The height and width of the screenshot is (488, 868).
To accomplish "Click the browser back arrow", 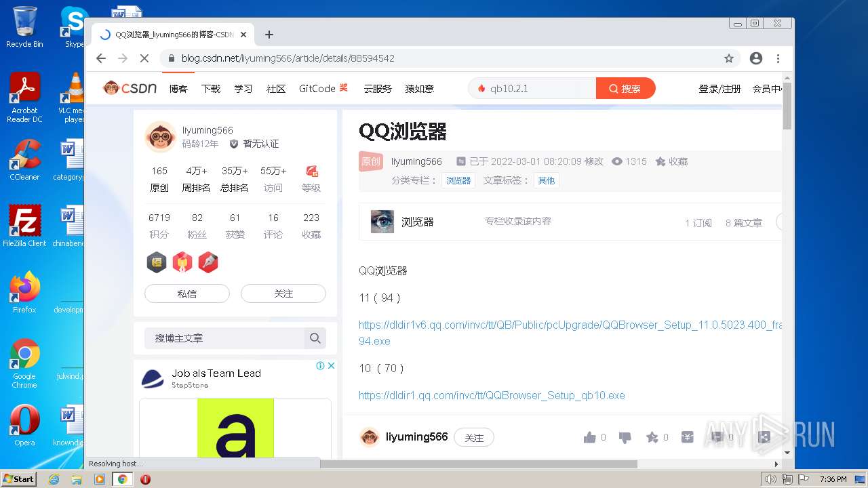I will point(101,58).
